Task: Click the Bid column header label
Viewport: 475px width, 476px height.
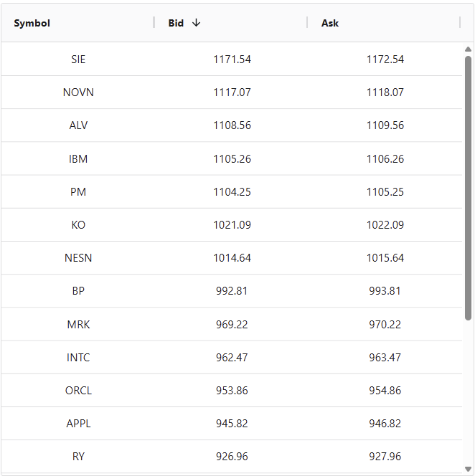Action: [x=176, y=23]
